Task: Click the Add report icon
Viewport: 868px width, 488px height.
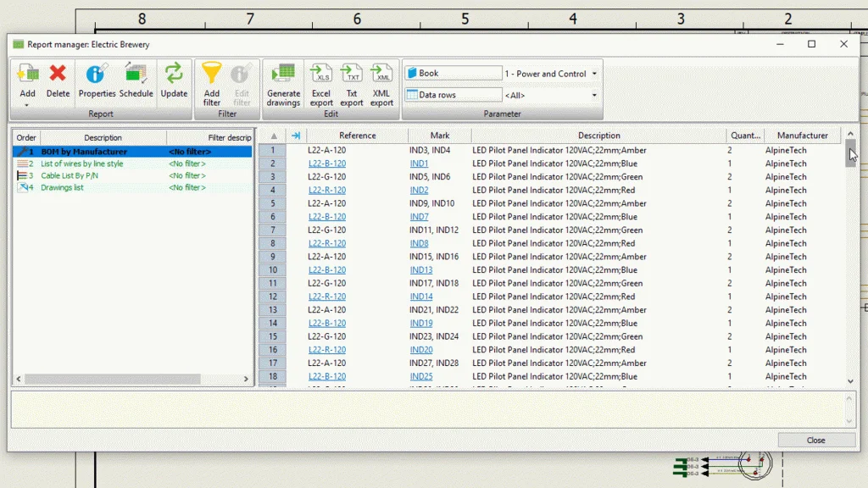Action: point(27,78)
